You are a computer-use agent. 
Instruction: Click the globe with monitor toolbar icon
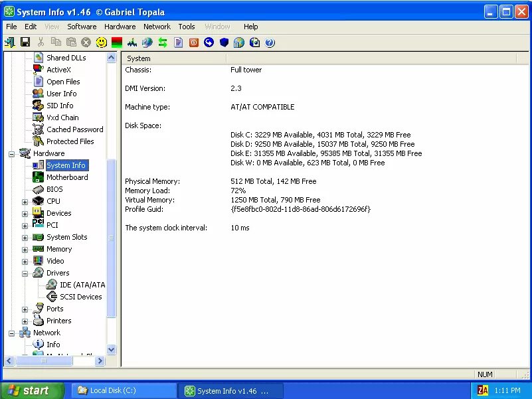click(147, 42)
